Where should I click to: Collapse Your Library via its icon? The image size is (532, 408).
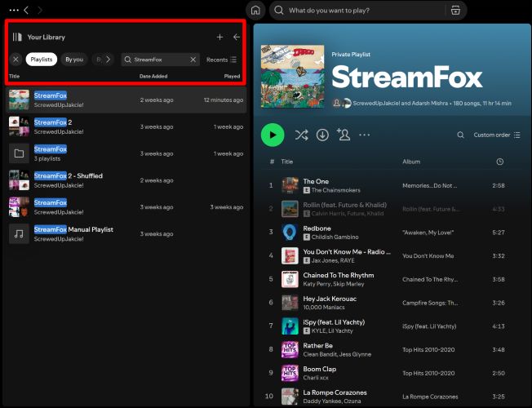click(x=17, y=37)
